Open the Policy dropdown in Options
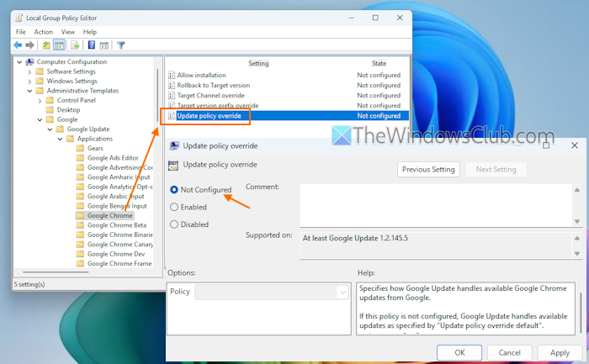Image resolution: width=589 pixels, height=364 pixels. point(342,292)
